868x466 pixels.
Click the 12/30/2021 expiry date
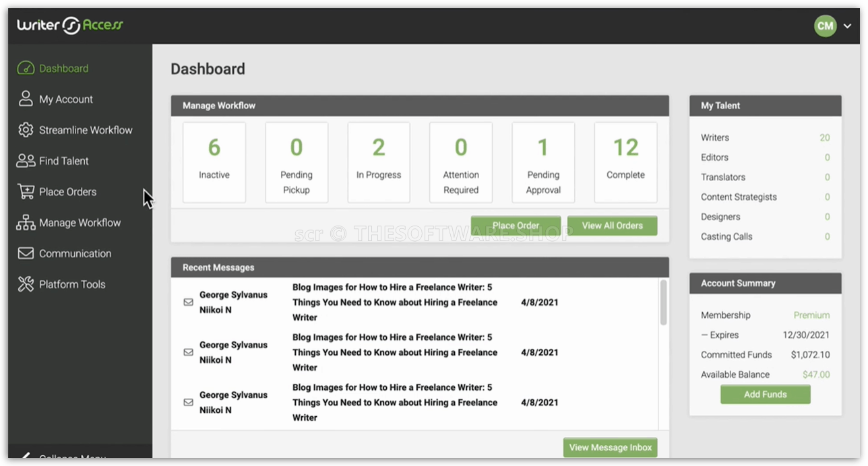[806, 335]
